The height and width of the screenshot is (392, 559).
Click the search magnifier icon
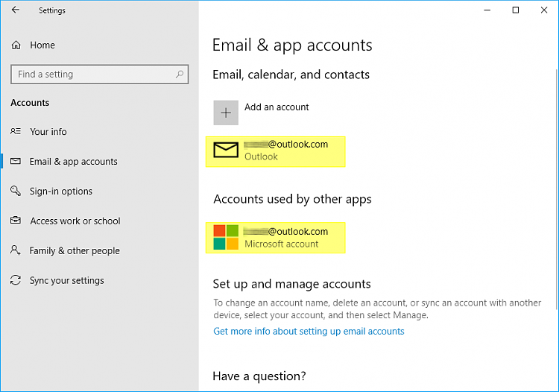coord(180,74)
